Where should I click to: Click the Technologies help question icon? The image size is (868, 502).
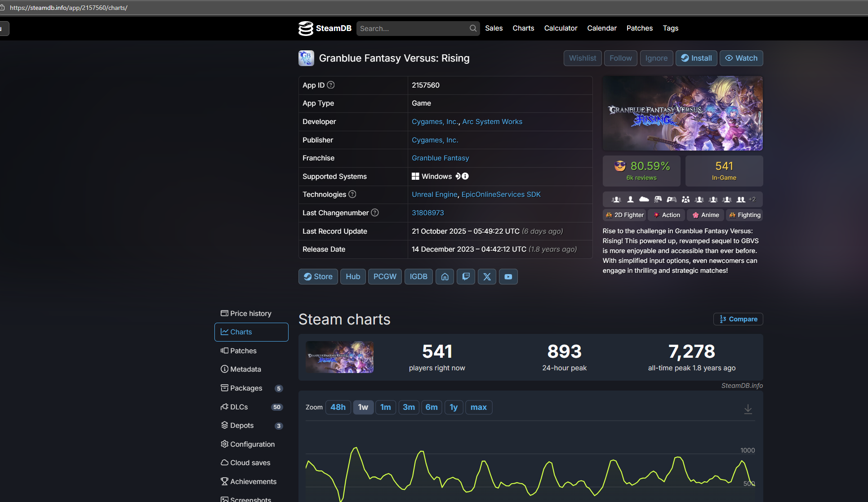[352, 194]
